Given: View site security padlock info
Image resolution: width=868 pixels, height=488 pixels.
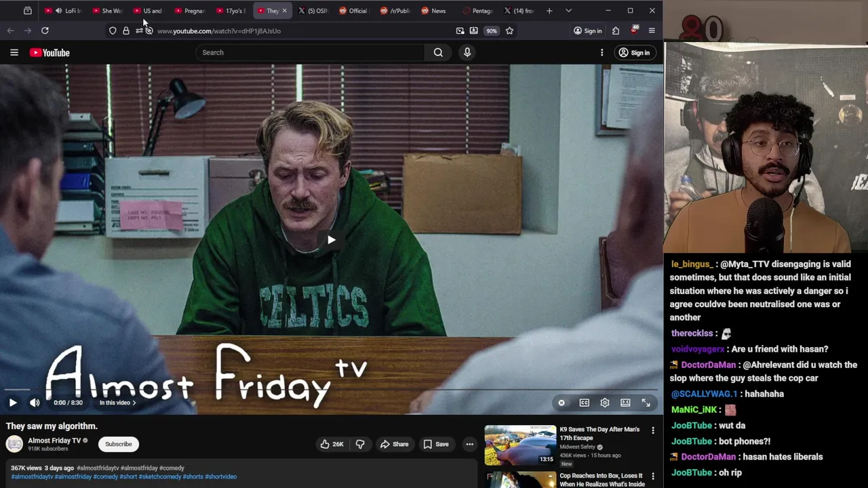Looking at the screenshot, I should (x=125, y=30).
